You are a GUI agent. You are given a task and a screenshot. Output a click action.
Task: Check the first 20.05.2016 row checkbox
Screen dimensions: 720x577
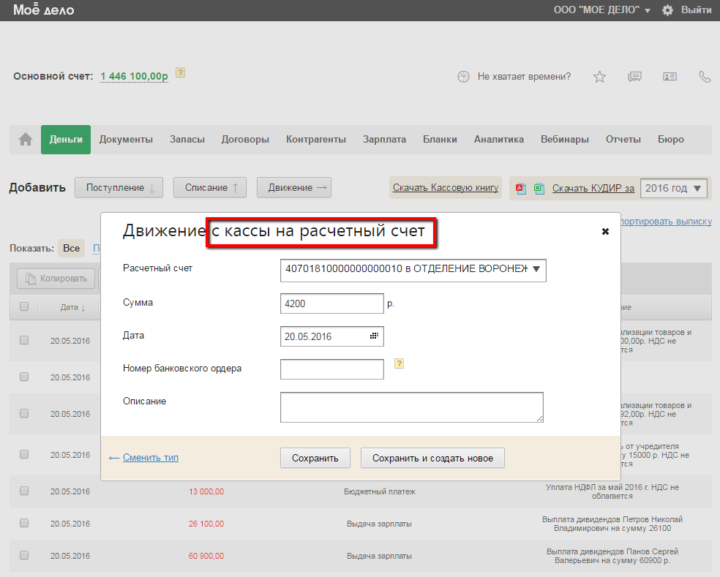pos(24,340)
